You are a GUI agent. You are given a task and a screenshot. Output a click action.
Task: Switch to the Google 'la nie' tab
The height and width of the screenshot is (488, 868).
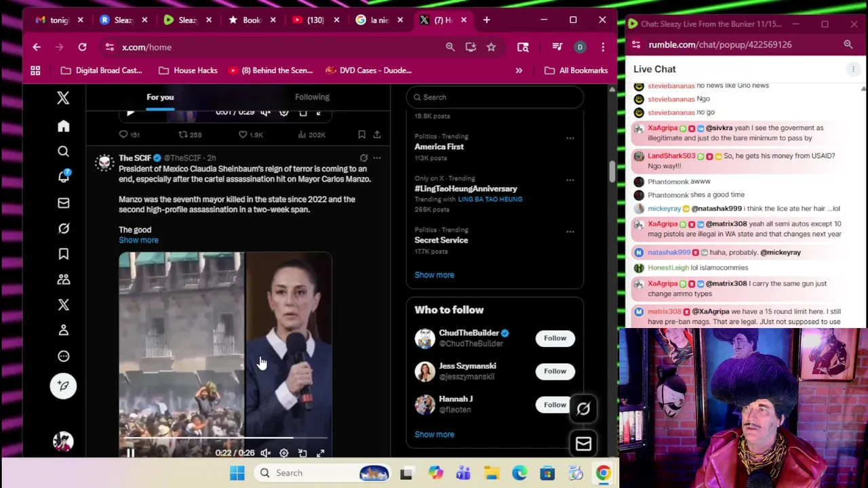tap(378, 20)
